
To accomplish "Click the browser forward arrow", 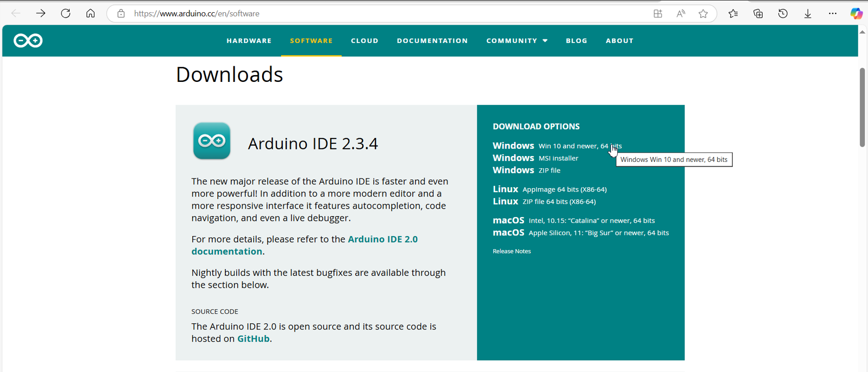I will pos(40,14).
